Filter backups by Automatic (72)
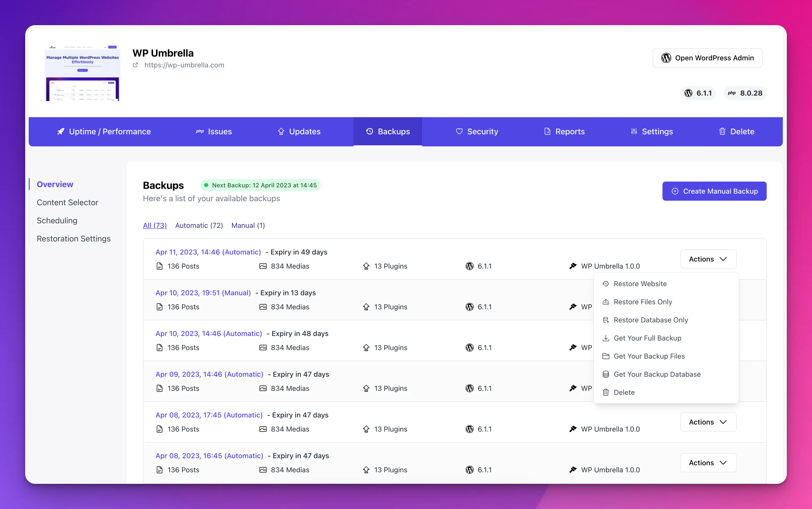Viewport: 812px width, 509px height. pyautogui.click(x=199, y=226)
